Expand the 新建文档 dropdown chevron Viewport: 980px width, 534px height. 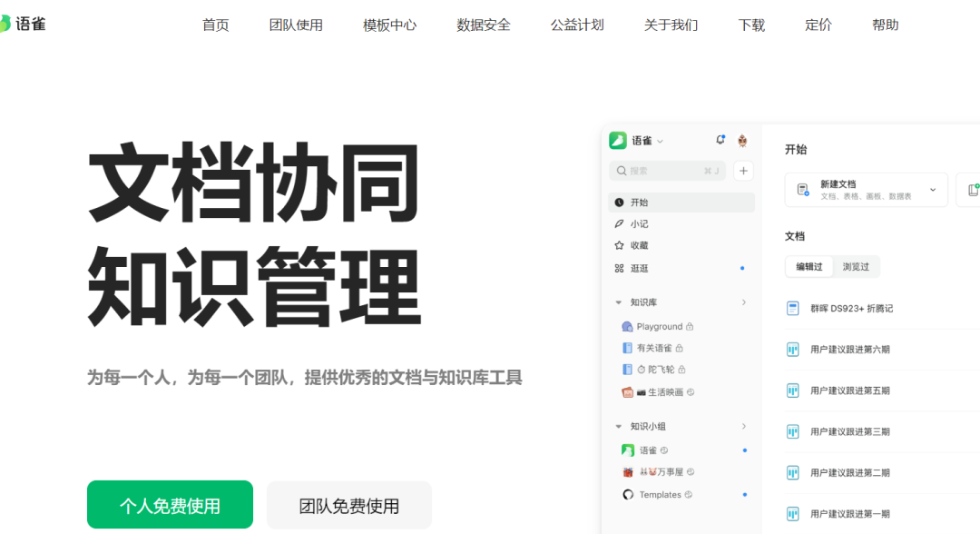(x=933, y=190)
